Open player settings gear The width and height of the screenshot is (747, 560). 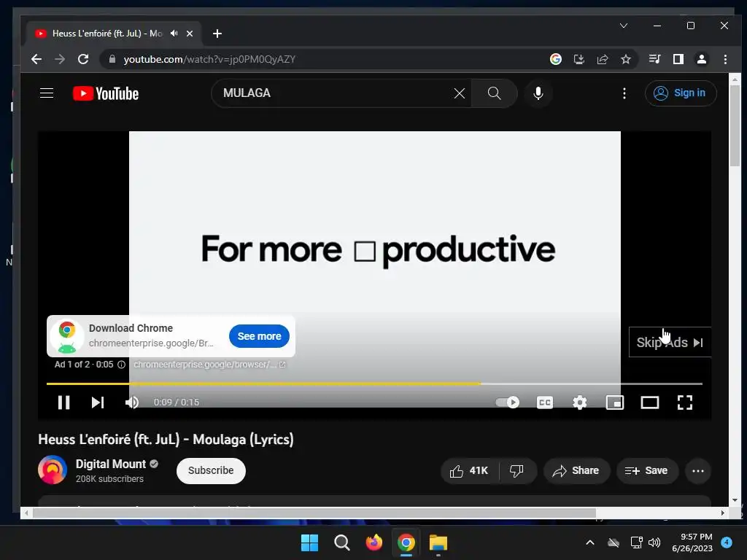point(579,402)
